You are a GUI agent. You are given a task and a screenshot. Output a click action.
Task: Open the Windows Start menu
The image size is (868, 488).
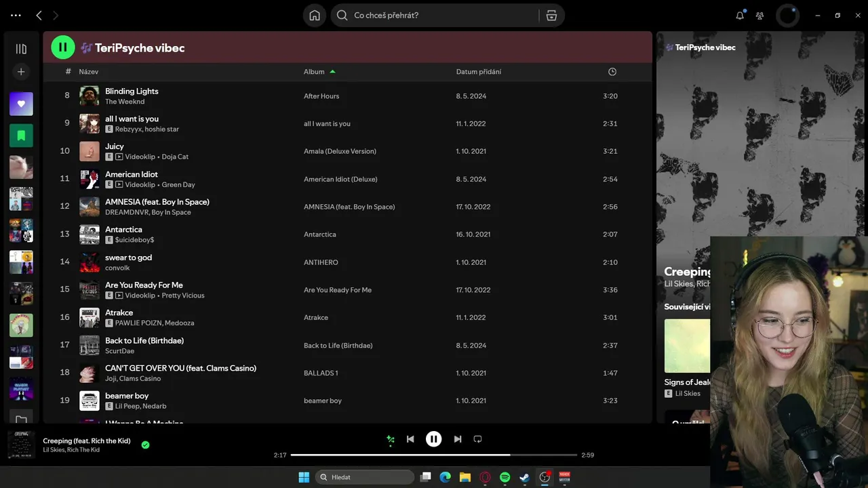[x=304, y=477]
